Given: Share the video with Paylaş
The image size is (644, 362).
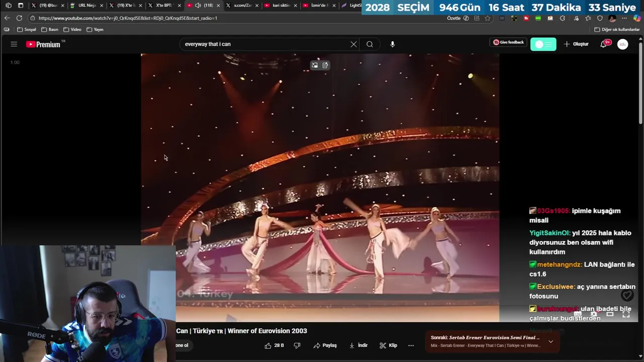Looking at the screenshot, I should (x=325, y=345).
